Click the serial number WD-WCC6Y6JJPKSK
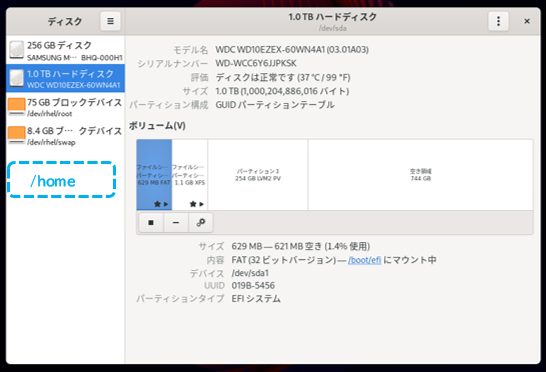The image size is (547, 372). click(x=256, y=63)
